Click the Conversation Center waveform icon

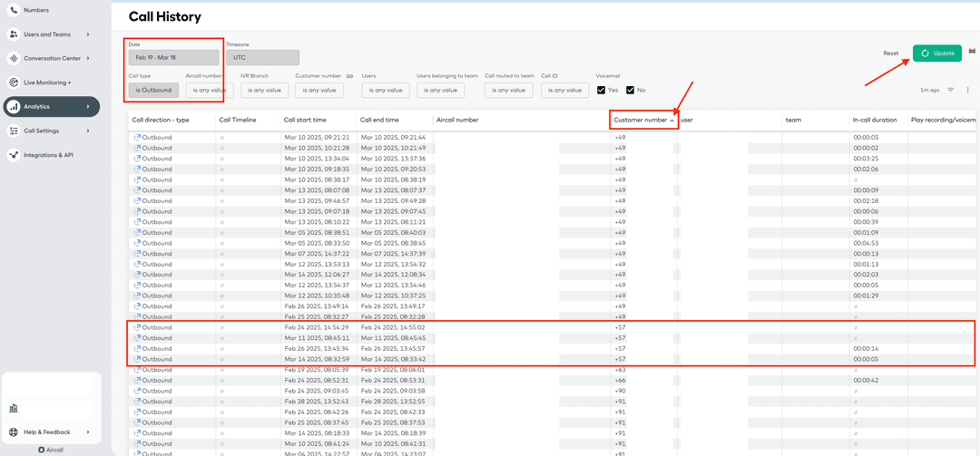click(x=14, y=58)
